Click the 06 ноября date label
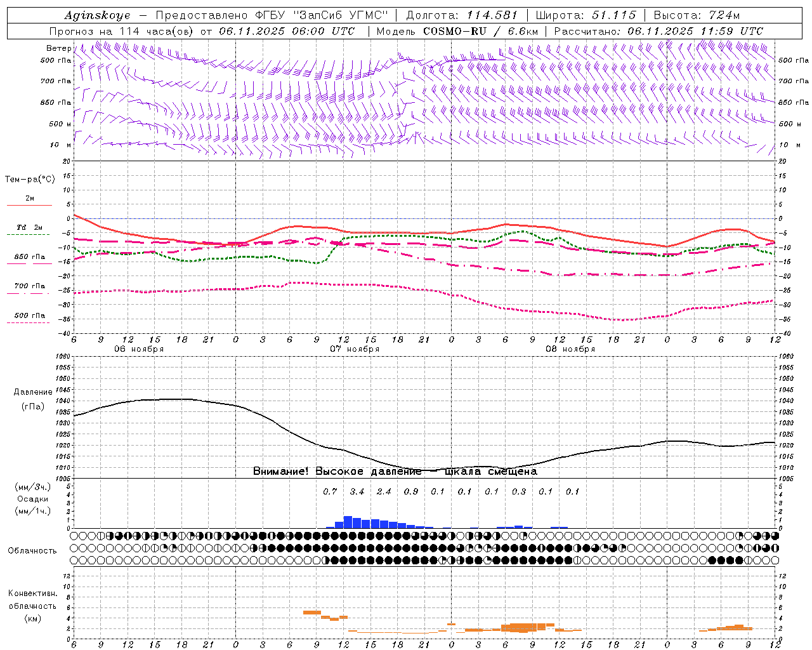Viewport: 812px width, 650px height. click(139, 349)
